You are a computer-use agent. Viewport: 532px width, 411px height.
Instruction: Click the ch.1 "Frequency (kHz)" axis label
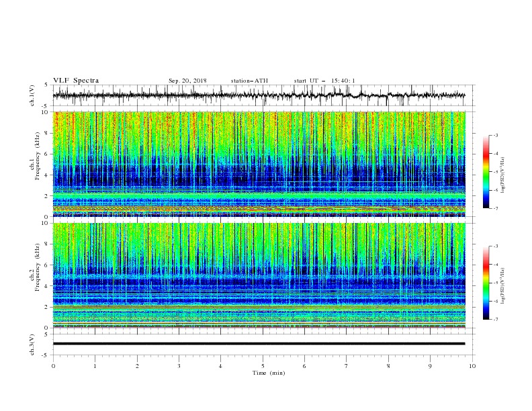(38, 155)
